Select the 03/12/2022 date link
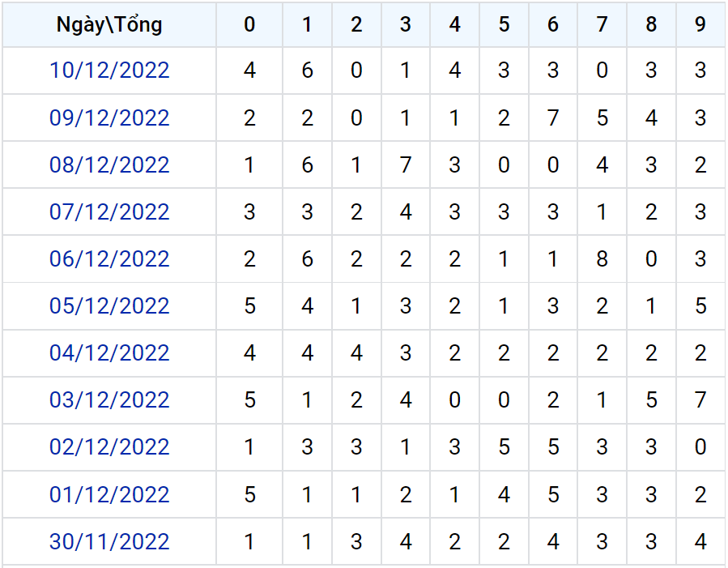The image size is (728, 568). point(109,400)
